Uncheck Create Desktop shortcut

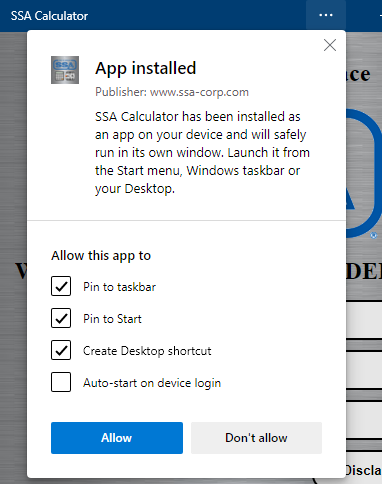coord(61,350)
